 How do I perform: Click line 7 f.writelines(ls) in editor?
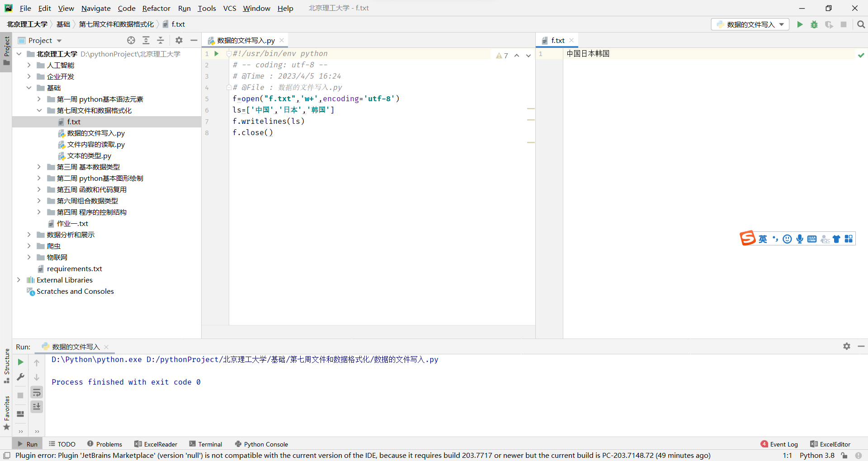[269, 121]
